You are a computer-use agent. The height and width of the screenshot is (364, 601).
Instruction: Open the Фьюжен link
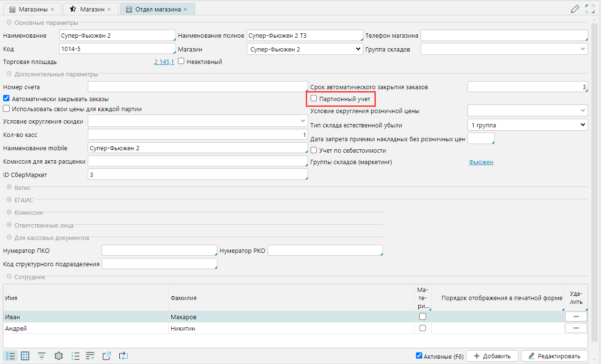[x=481, y=162]
